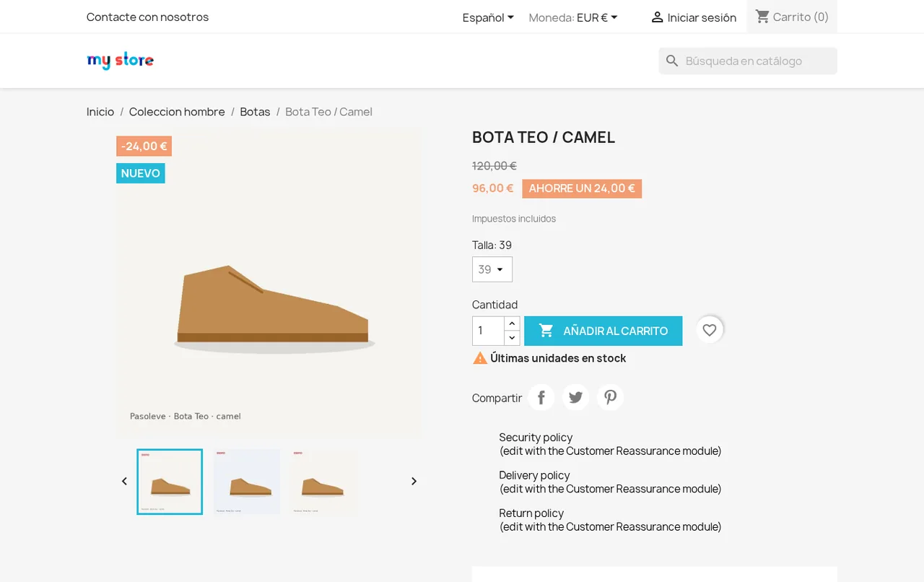
Task: Open the EUR € currency dropdown
Action: pyautogui.click(x=597, y=17)
